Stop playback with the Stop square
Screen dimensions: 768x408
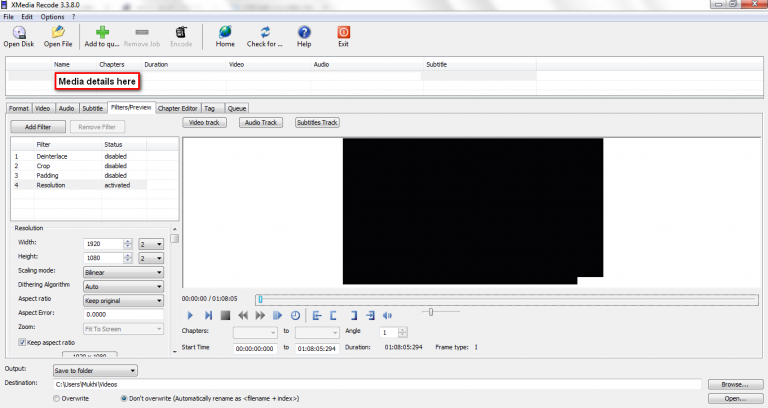(x=225, y=315)
